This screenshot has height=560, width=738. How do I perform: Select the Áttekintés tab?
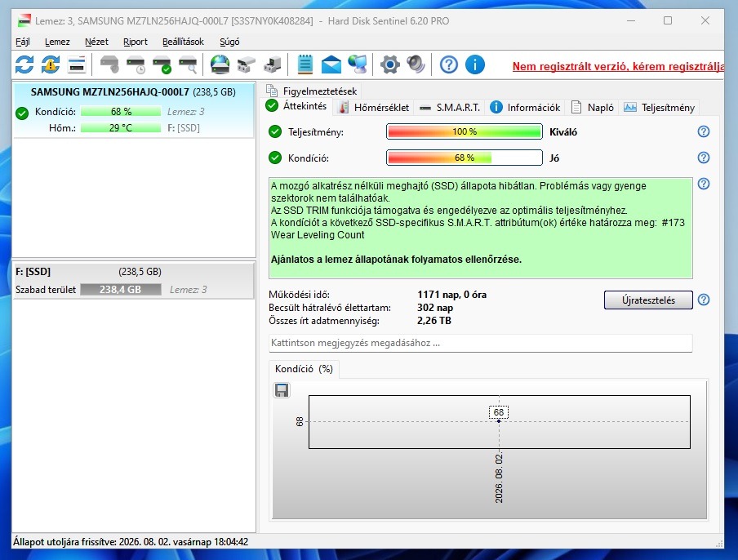click(x=296, y=106)
